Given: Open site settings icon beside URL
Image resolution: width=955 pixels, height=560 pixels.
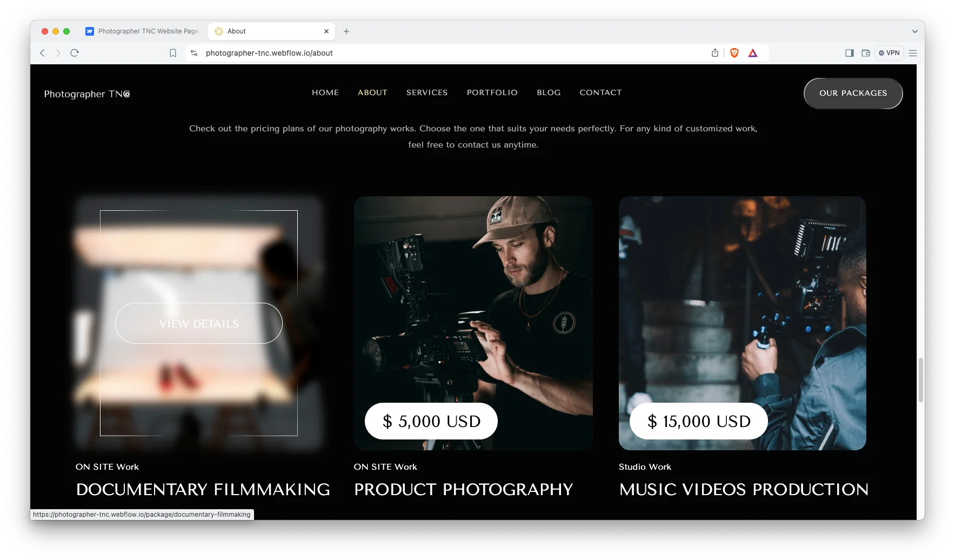Looking at the screenshot, I should coord(194,53).
